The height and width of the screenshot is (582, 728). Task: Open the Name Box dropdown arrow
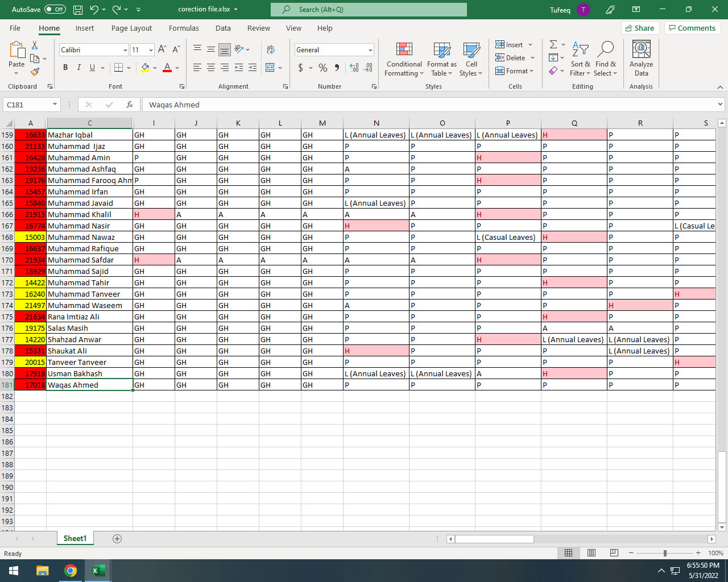tap(55, 105)
